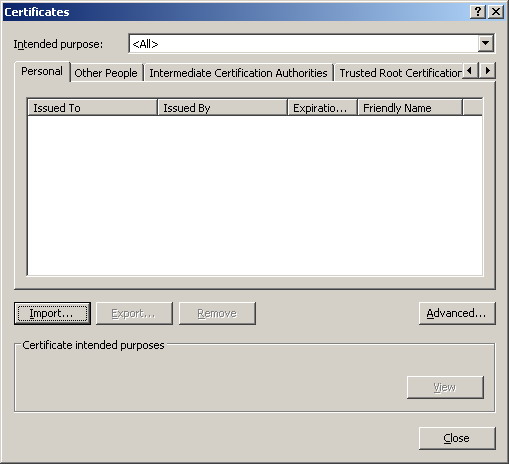The width and height of the screenshot is (509, 464).
Task: Click the Expiration column header
Action: (322, 108)
